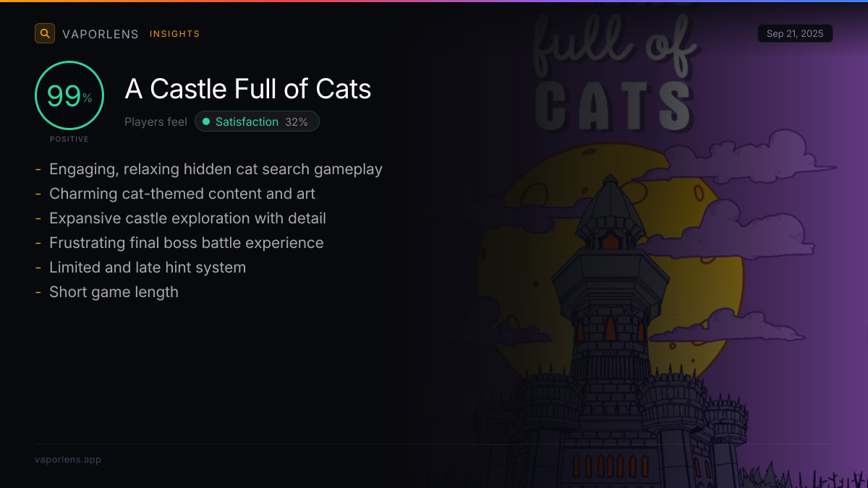Open the vaporlens.app footer link
The width and height of the screenshot is (868, 488).
click(68, 460)
